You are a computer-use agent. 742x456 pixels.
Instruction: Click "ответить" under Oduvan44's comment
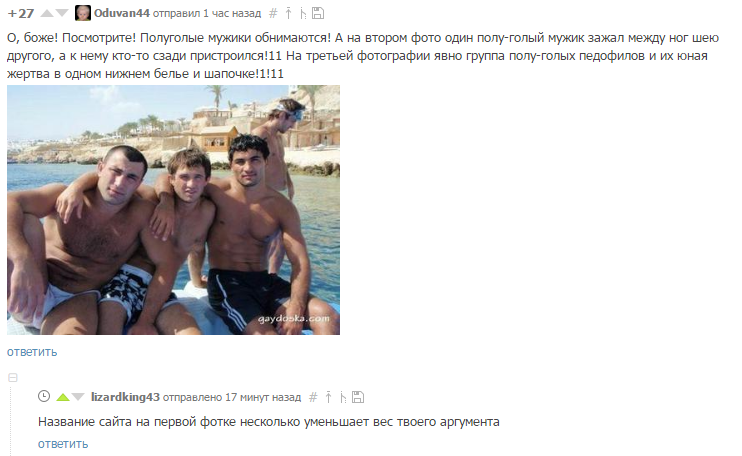32,352
